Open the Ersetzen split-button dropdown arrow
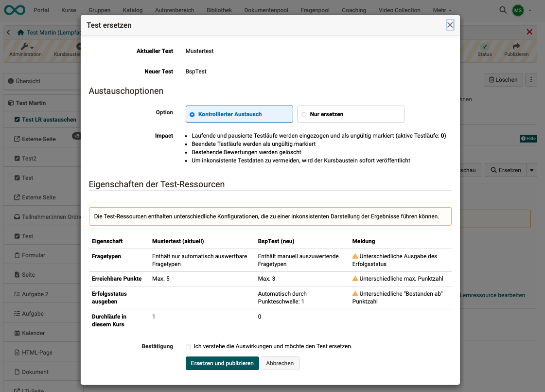 531,170
